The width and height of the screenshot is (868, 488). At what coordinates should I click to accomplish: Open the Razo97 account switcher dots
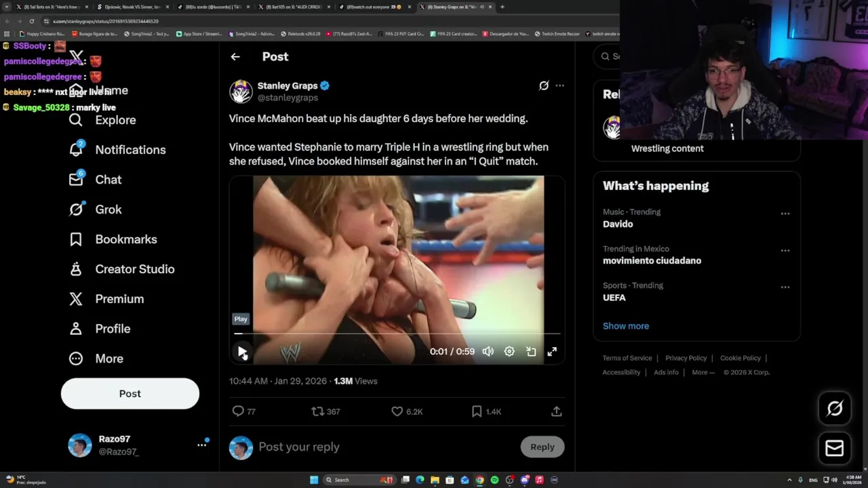click(x=201, y=445)
